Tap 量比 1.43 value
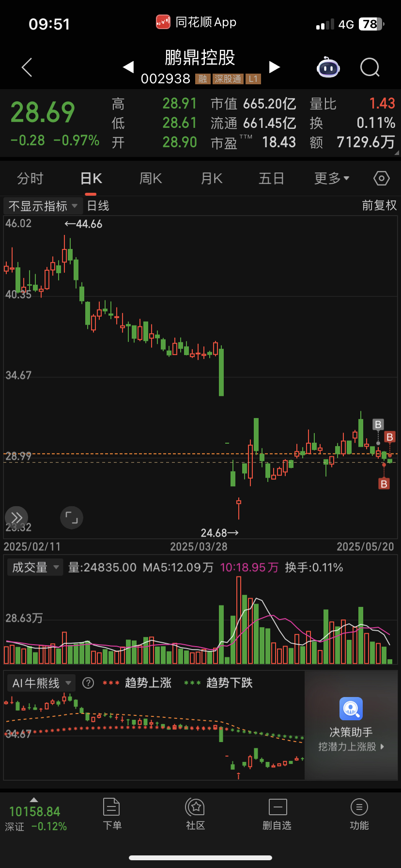 point(353,104)
